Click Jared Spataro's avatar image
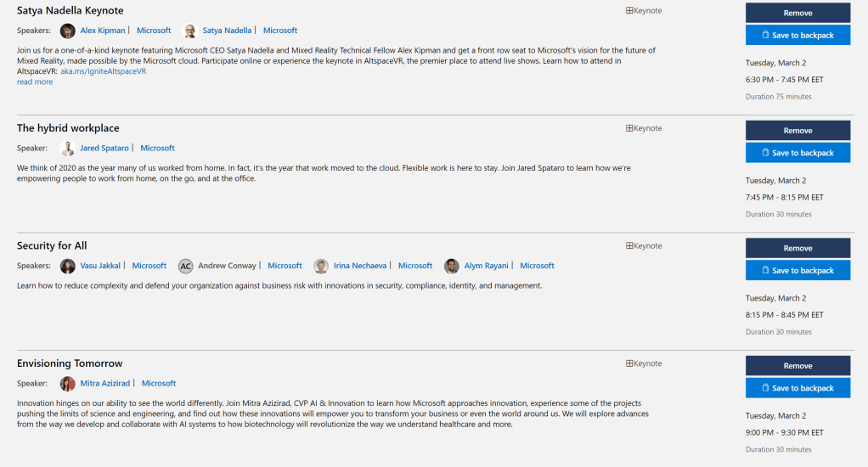 tap(67, 149)
